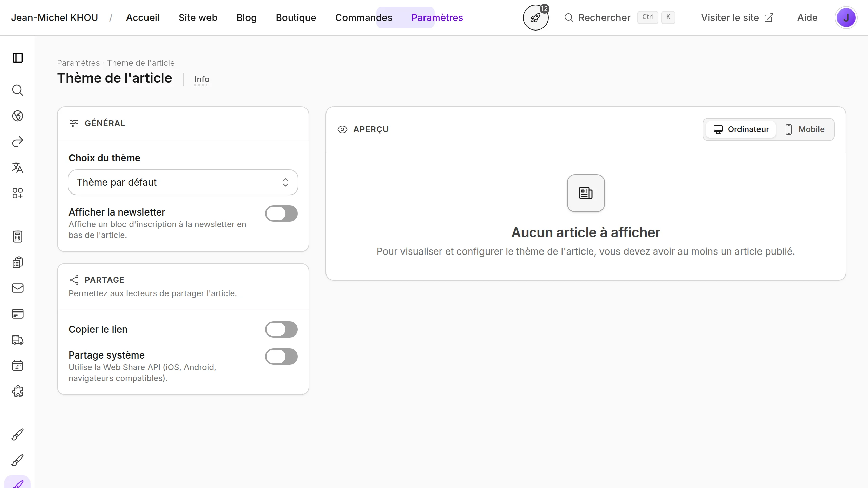
Task: Enable the Partage système switch
Action: click(x=281, y=357)
